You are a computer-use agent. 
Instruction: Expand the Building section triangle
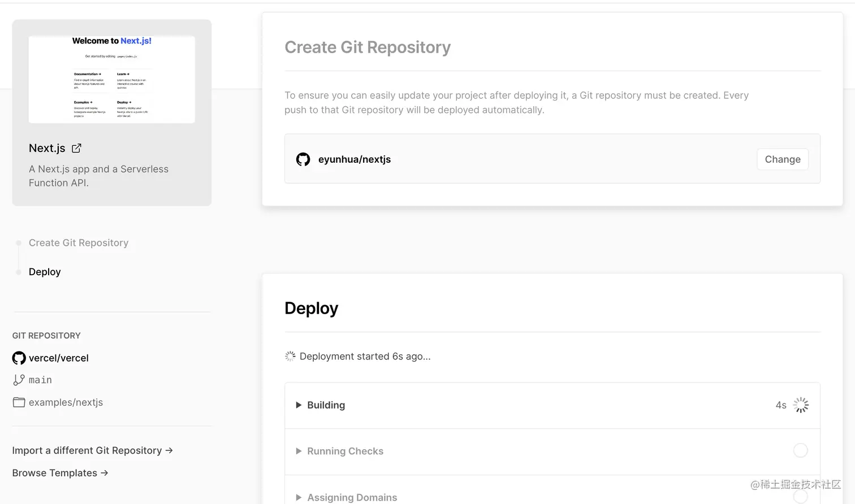tap(299, 405)
